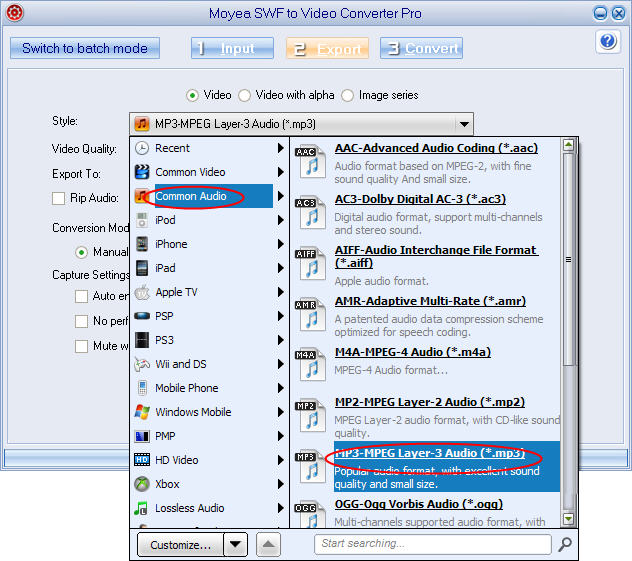
Task: Select the Image series radio button
Action: [x=347, y=96]
